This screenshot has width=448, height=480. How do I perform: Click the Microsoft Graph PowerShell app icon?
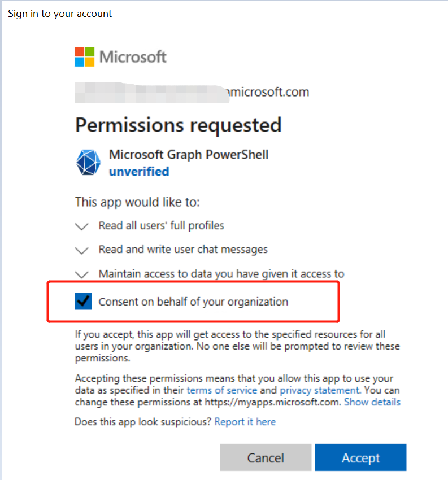88,163
